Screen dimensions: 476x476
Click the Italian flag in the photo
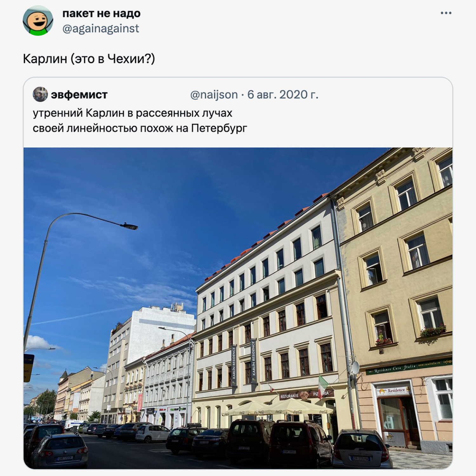pyautogui.click(x=323, y=385)
